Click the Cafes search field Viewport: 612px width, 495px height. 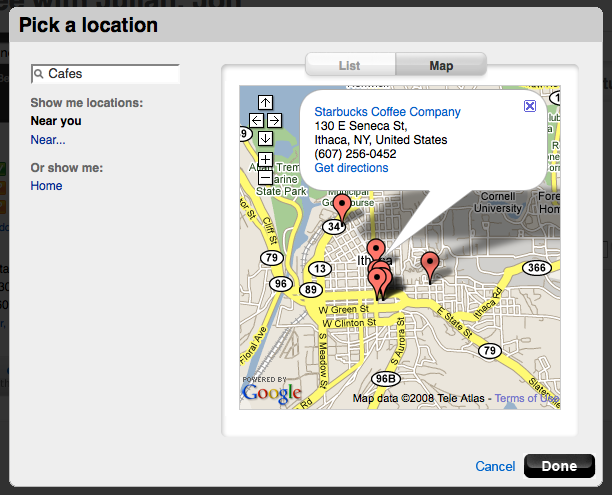coord(105,74)
